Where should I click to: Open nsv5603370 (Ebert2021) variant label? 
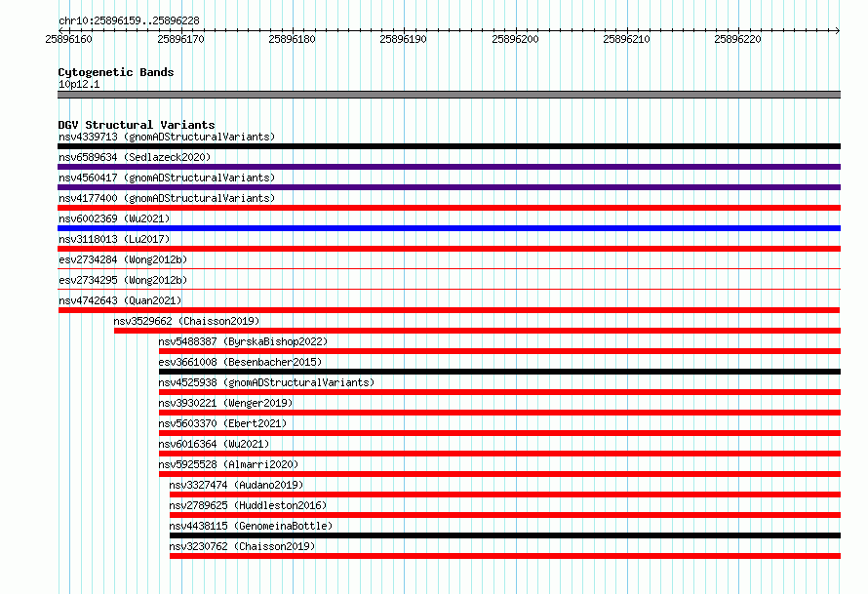click(222, 423)
